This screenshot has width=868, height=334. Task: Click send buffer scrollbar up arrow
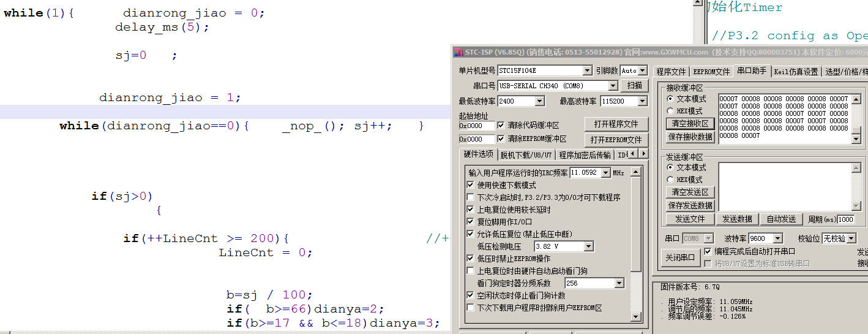(x=856, y=167)
